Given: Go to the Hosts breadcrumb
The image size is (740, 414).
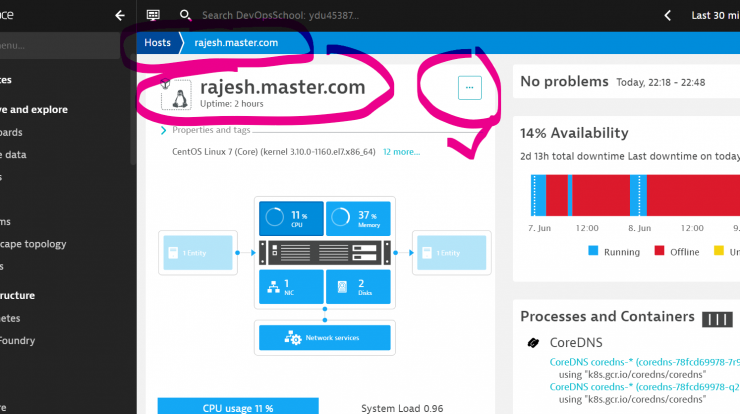Looking at the screenshot, I should coord(158,42).
